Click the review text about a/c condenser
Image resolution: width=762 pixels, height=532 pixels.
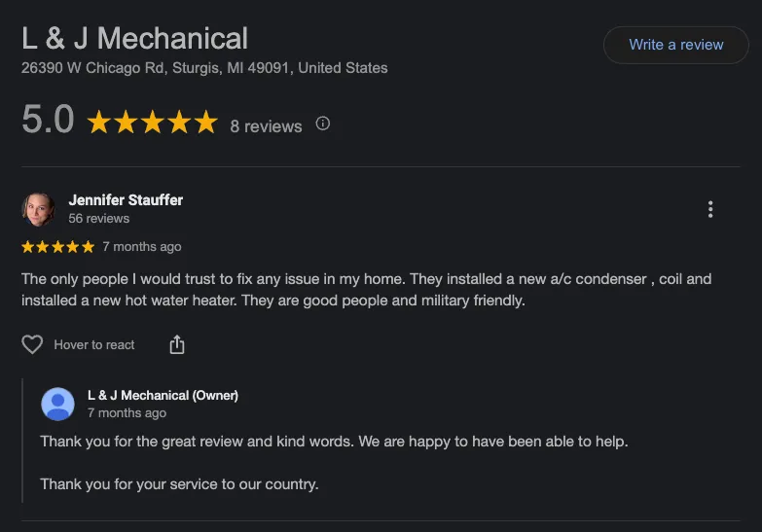pos(366,290)
